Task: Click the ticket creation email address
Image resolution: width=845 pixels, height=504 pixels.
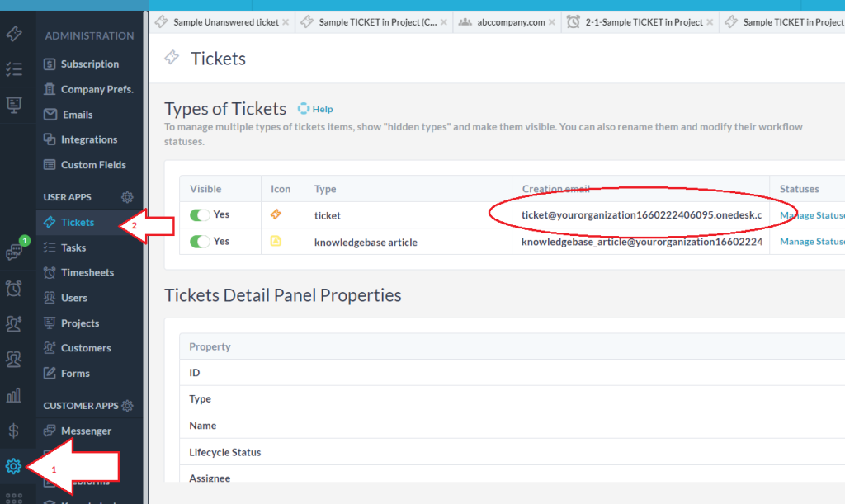Action: 640,215
